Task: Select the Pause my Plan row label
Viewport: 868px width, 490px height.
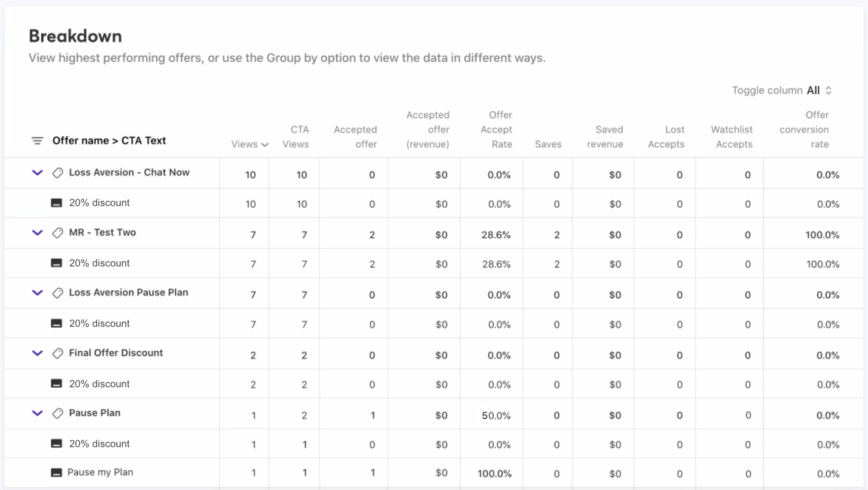Action: [x=100, y=473]
